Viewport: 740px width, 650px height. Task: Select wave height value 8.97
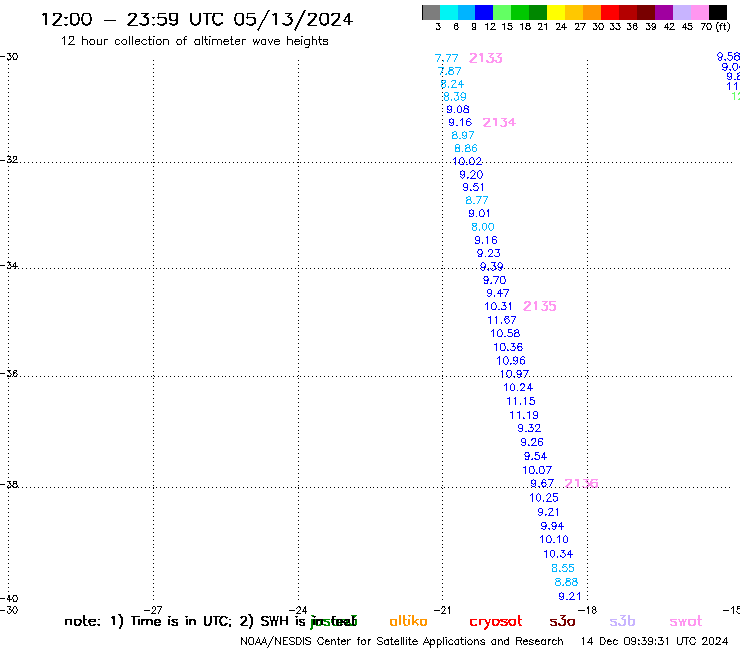[x=463, y=135]
